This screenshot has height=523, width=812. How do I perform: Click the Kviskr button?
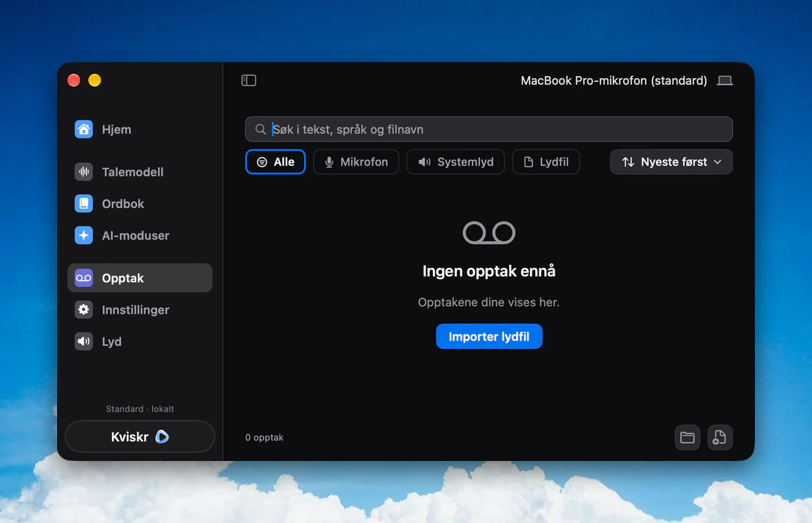click(140, 436)
